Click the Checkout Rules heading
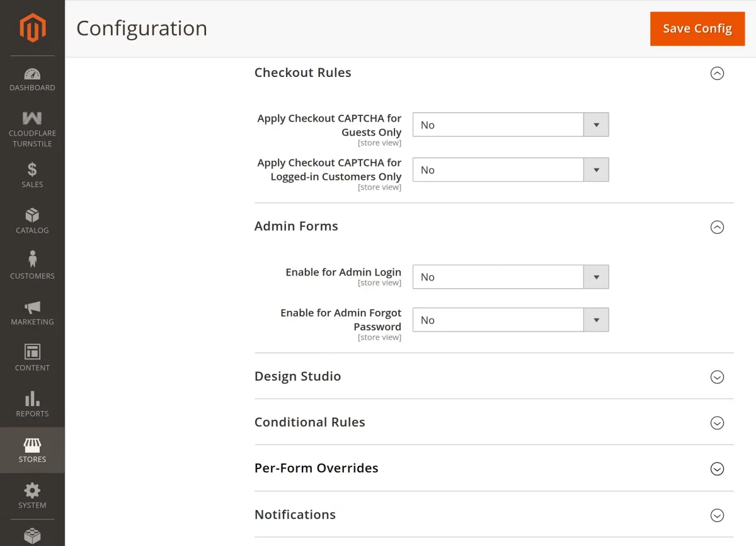Image resolution: width=756 pixels, height=546 pixels. 302,73
